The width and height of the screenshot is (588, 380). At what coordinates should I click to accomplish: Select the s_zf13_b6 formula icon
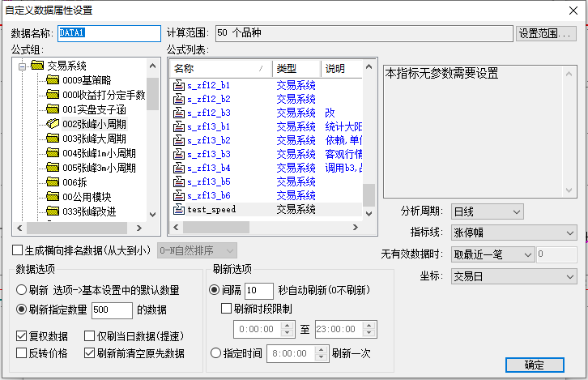click(179, 195)
